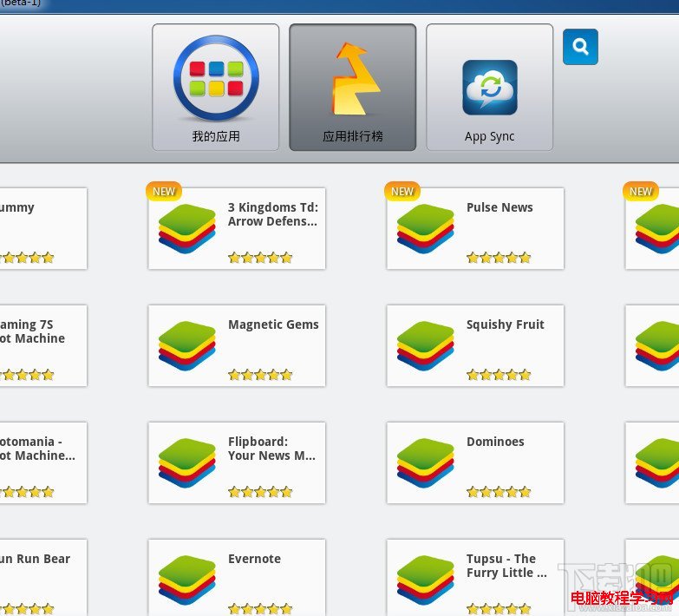Viewport: 679px width, 616px height.
Task: Click orange arrow icon in 应用排行榜 tab
Action: coord(355,78)
